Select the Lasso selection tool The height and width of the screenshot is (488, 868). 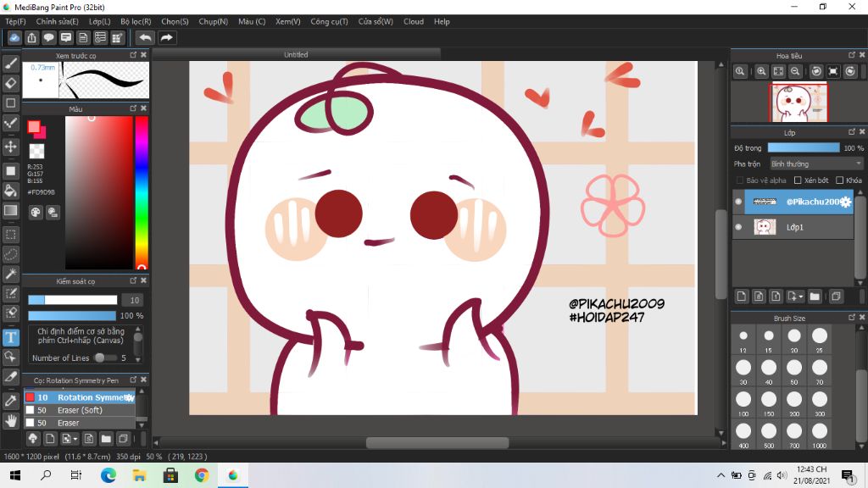pos(10,254)
